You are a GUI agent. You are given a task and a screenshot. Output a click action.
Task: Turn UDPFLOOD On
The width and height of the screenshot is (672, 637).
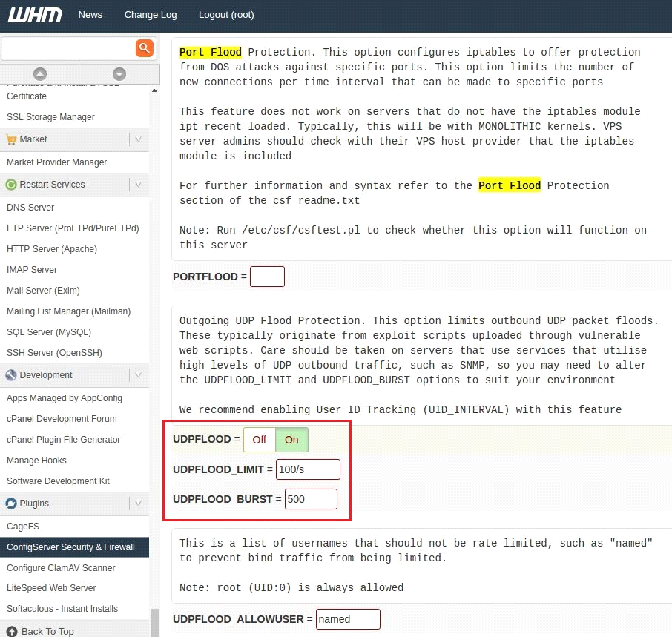pos(291,440)
